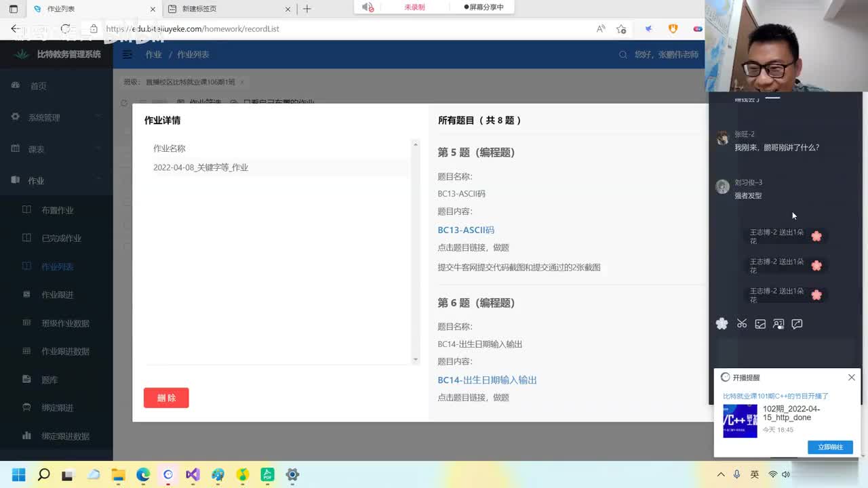Click the address bar URL field
Image resolution: width=868 pixels, height=488 pixels.
point(339,28)
